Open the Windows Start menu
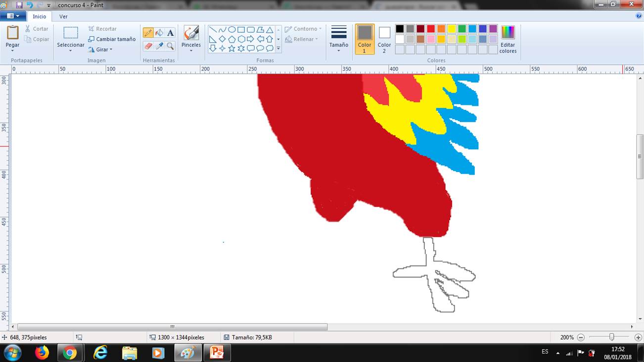 coord(12,353)
